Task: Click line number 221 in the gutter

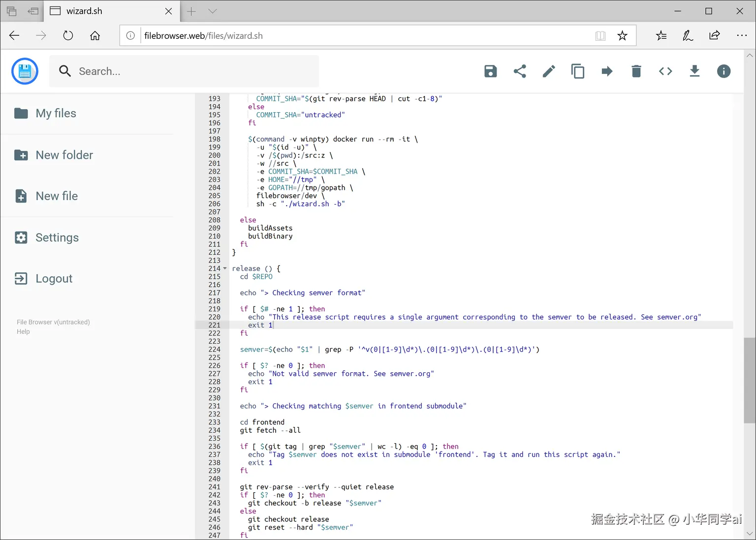Action: tap(215, 325)
